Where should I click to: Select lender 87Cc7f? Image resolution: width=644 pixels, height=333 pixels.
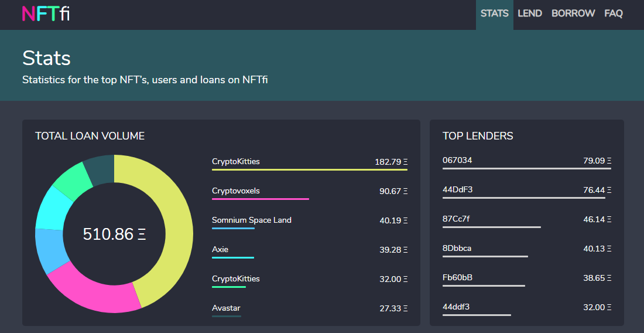click(456, 219)
